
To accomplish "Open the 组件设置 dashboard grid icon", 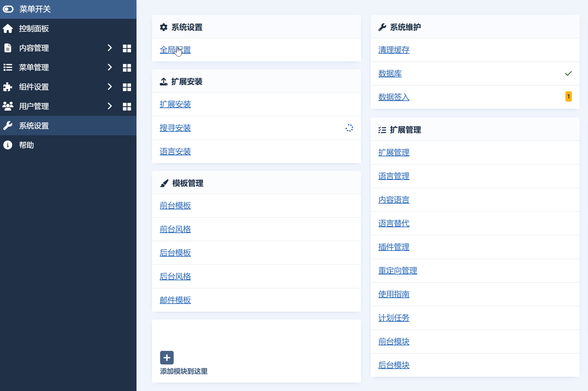I will click(127, 87).
